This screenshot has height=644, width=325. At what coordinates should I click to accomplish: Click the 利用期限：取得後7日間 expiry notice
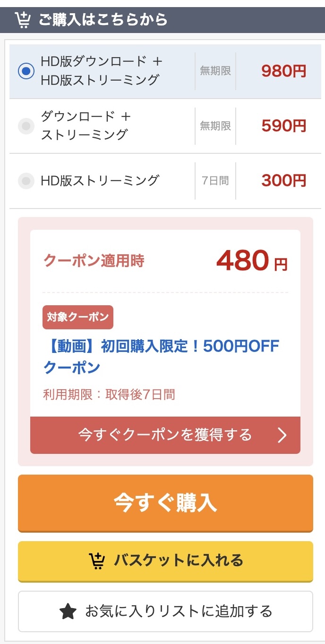pyautogui.click(x=110, y=394)
